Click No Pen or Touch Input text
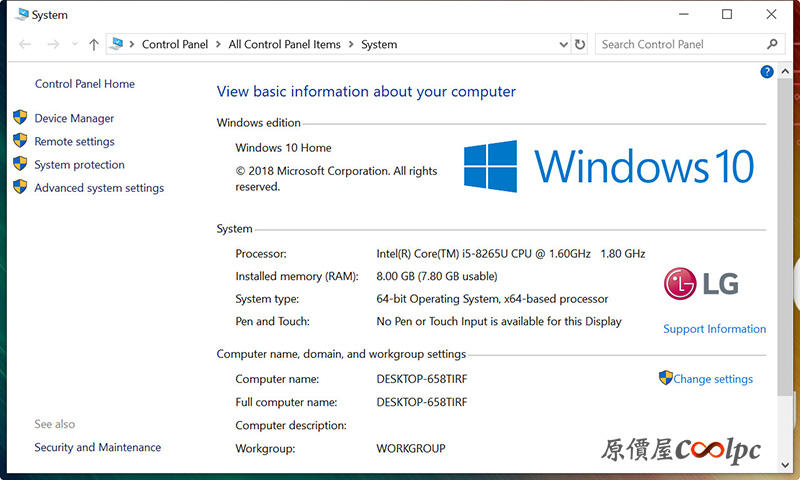The image size is (800, 480). 498,321
